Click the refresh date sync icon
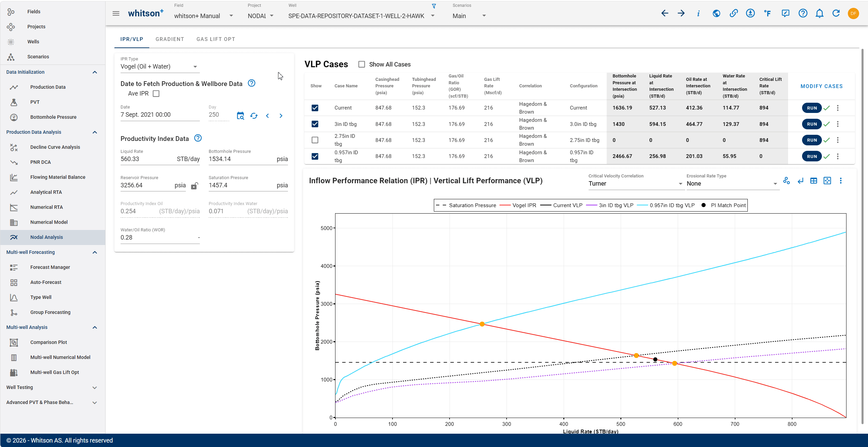The image size is (868, 447). coord(254,116)
